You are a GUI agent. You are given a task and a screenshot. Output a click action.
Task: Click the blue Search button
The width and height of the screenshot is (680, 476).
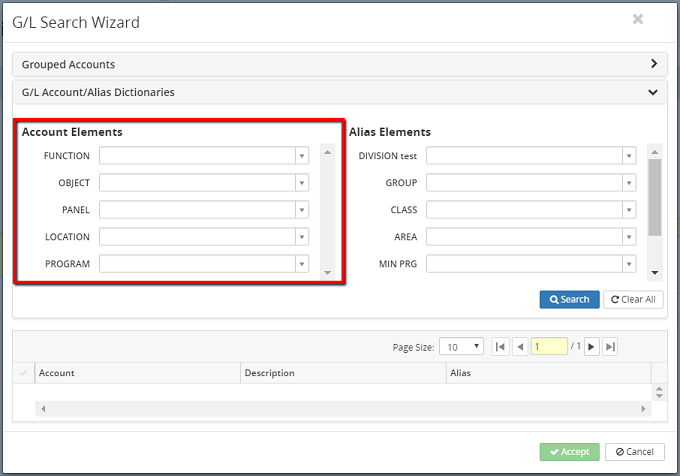569,299
